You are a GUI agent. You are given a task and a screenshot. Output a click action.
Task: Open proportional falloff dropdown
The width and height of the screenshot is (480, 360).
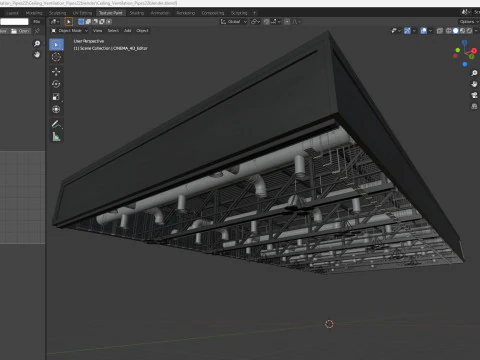pos(297,22)
